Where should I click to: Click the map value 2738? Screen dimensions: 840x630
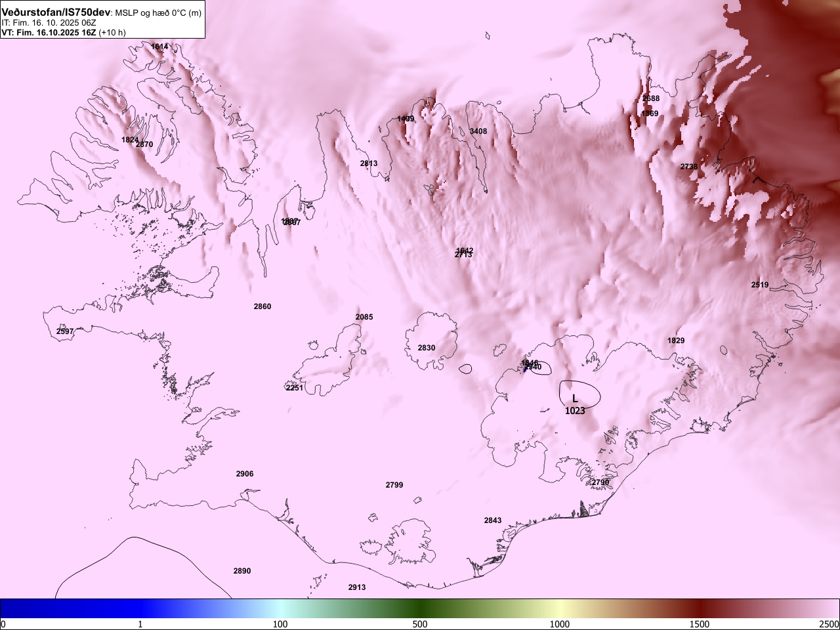[x=689, y=167]
